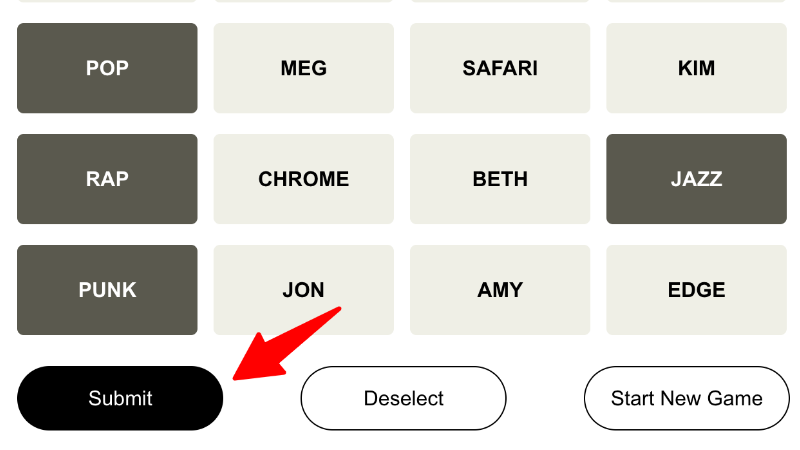Pick the EDGE word tile

pos(696,290)
